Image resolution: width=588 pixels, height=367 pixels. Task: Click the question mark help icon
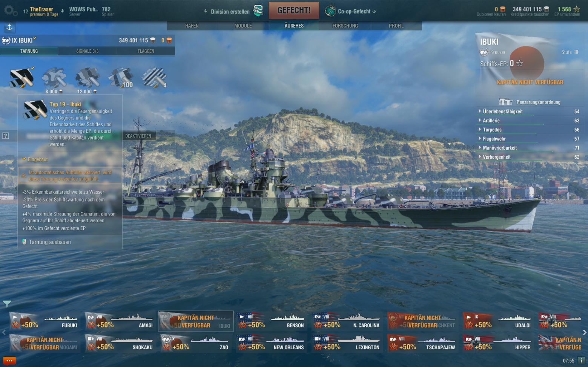6,136
